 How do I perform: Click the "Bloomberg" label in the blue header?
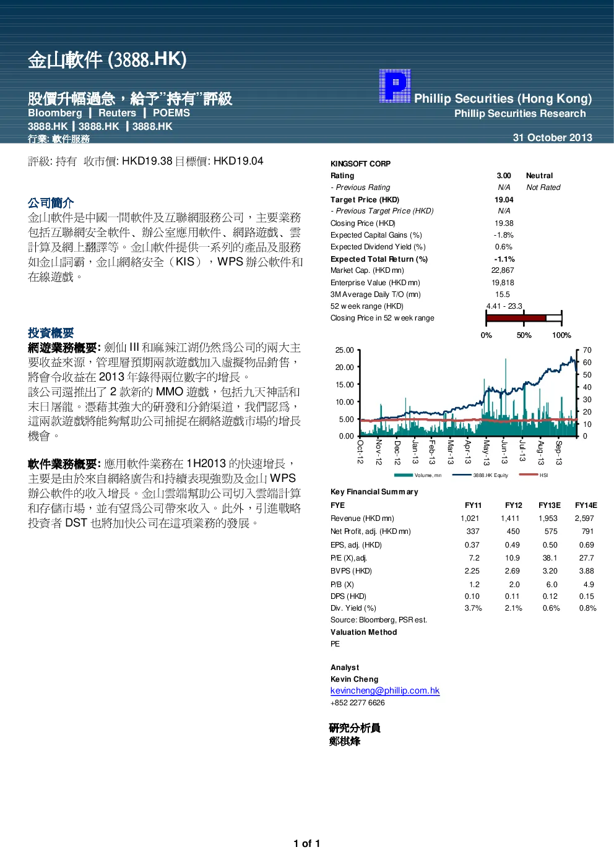[55, 113]
